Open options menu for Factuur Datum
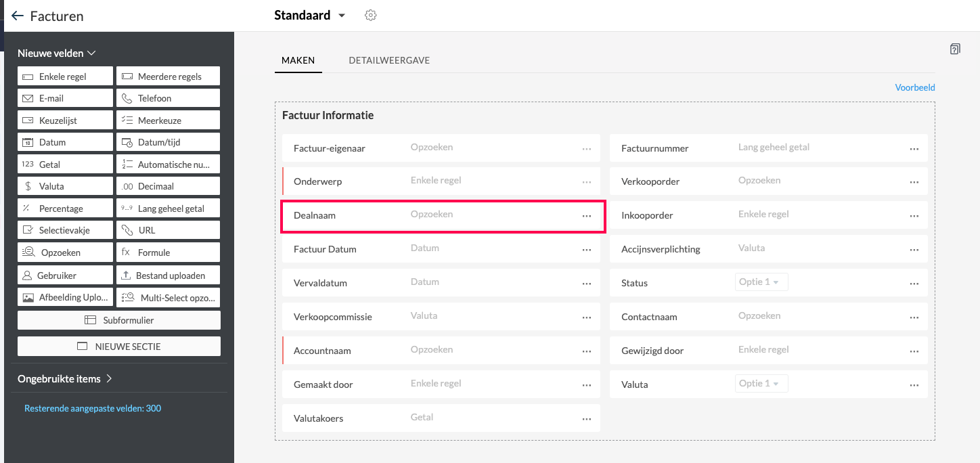The width and height of the screenshot is (980, 463). 586,250
